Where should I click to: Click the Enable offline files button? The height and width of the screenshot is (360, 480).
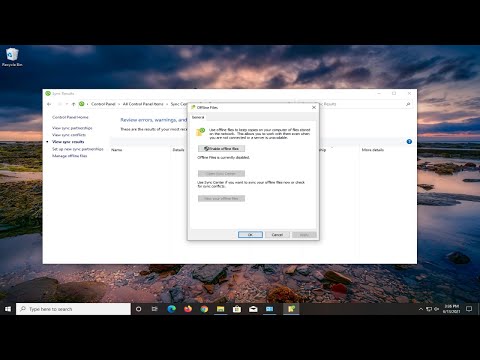coord(221,149)
